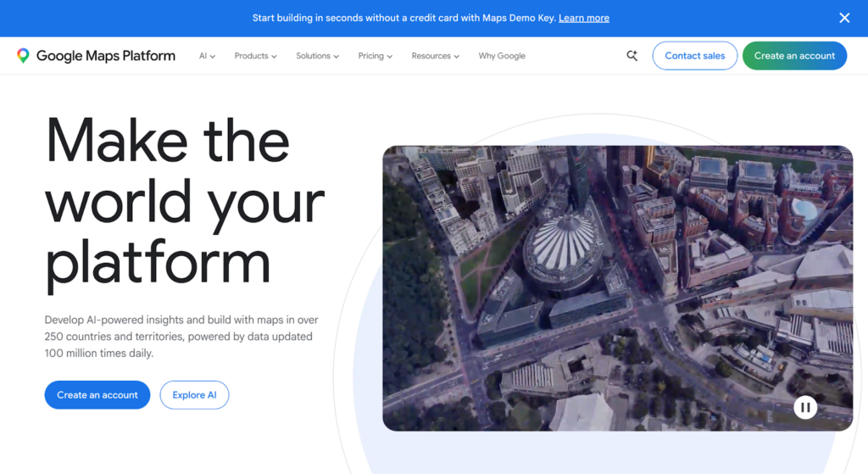
Task: Expand the AI dropdown menu
Action: tap(207, 56)
